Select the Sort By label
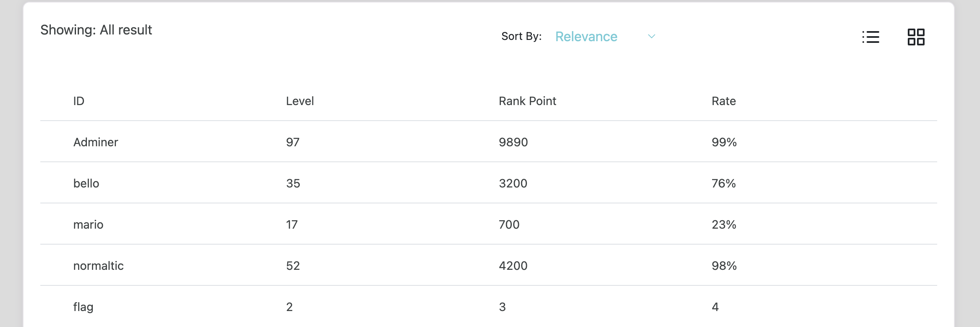 (521, 36)
